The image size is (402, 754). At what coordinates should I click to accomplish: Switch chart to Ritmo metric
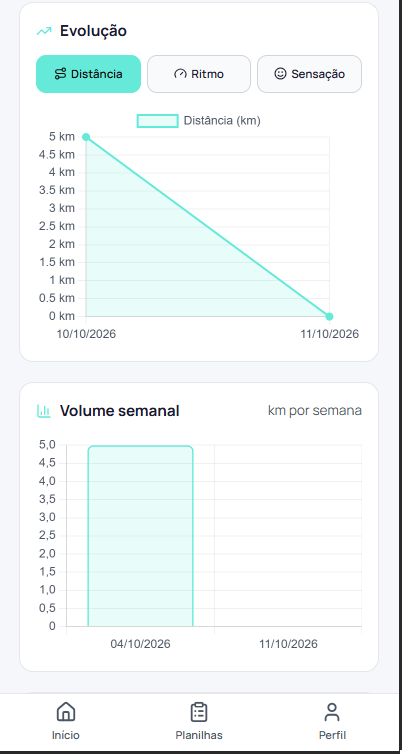(199, 74)
